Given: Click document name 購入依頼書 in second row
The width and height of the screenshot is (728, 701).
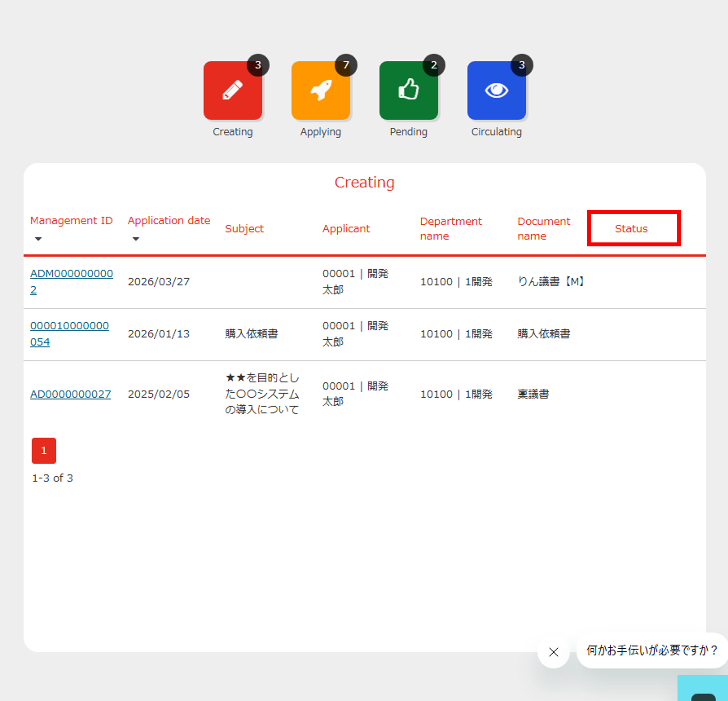Looking at the screenshot, I should pos(544,334).
